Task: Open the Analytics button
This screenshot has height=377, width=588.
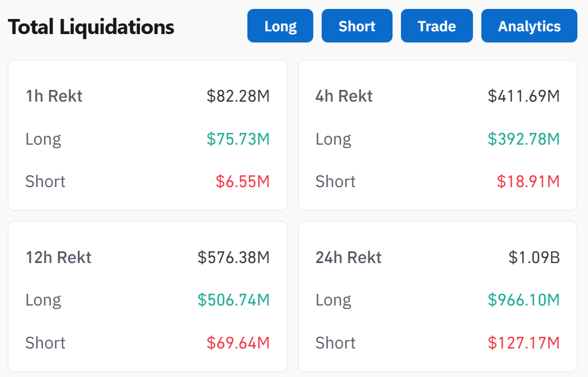Action: click(x=529, y=26)
